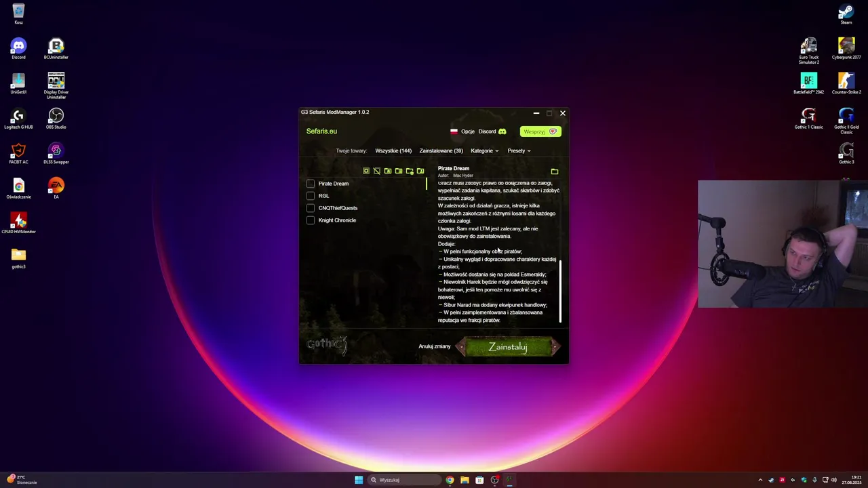
Task: Open CPUID HWMonitor desktop shortcut
Action: [x=18, y=224]
